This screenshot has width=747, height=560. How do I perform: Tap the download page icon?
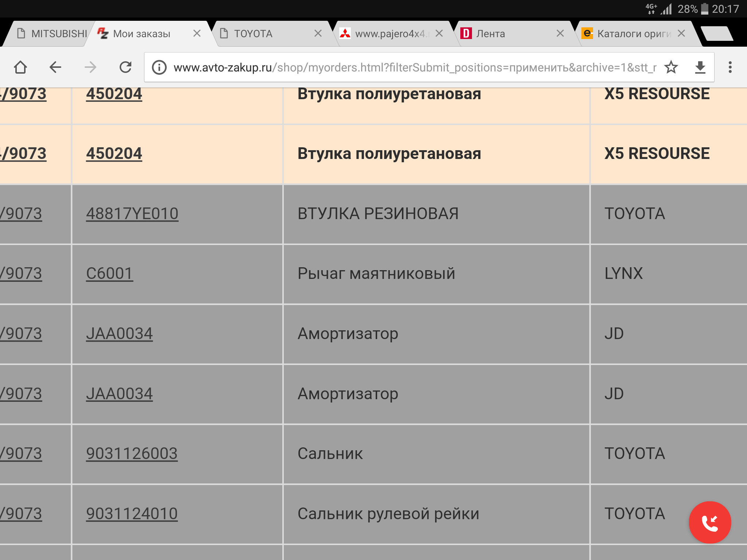point(700,67)
